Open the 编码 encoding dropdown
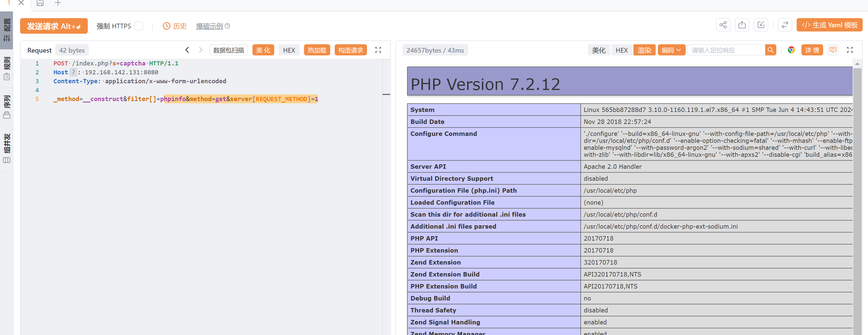The image size is (868, 335). point(671,50)
